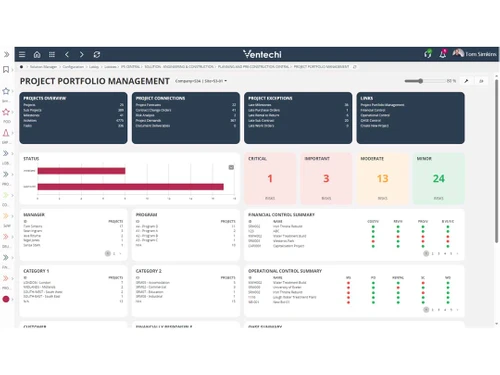Open the Company/Site context dropdown
500x375 pixels.
201,81
